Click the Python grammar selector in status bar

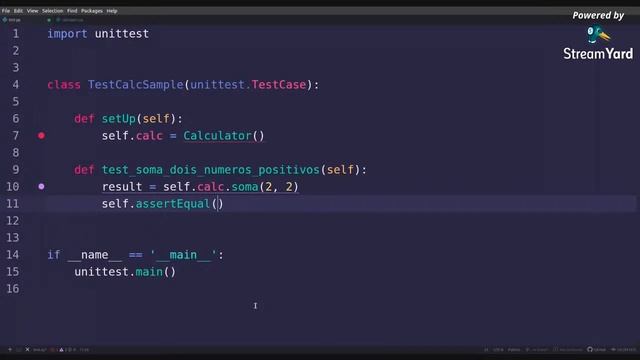coord(514,349)
